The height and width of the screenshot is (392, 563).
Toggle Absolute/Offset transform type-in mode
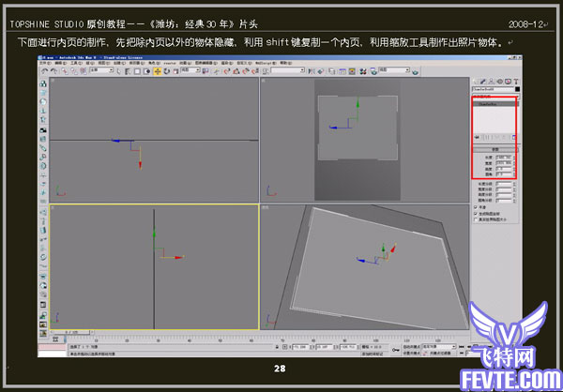(284, 347)
